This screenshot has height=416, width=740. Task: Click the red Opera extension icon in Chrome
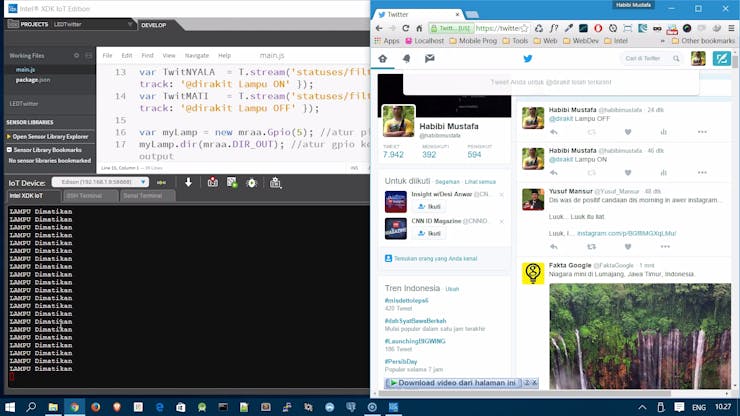pyautogui.click(x=598, y=28)
